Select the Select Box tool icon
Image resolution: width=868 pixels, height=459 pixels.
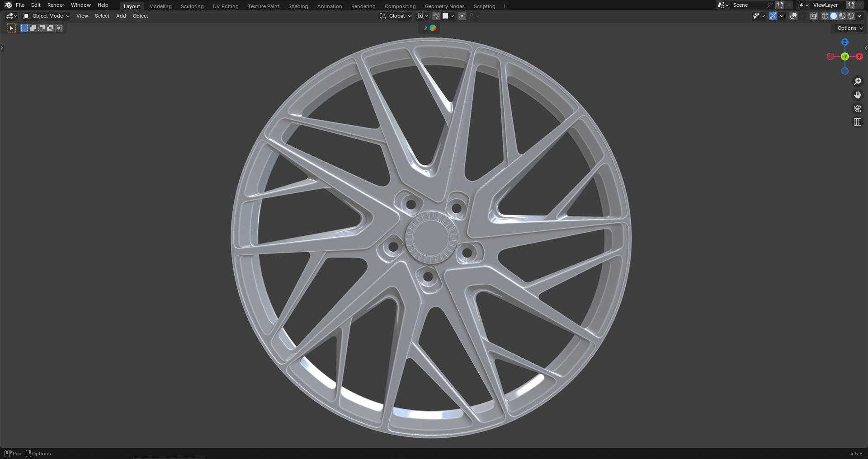(11, 28)
